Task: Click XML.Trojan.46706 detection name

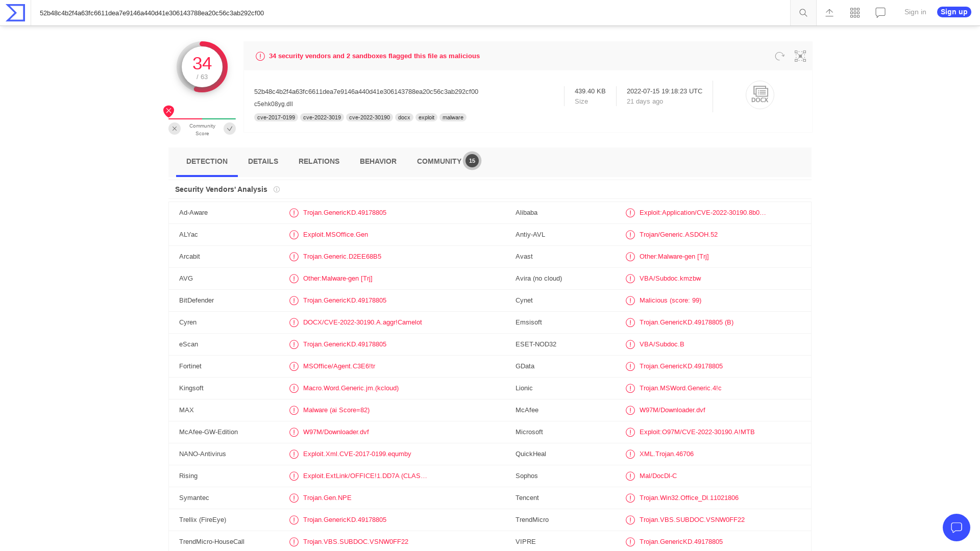Action: (x=667, y=454)
